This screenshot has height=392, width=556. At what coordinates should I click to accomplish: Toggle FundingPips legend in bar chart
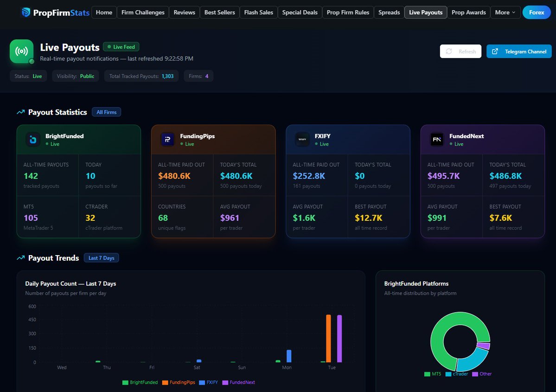tap(179, 382)
